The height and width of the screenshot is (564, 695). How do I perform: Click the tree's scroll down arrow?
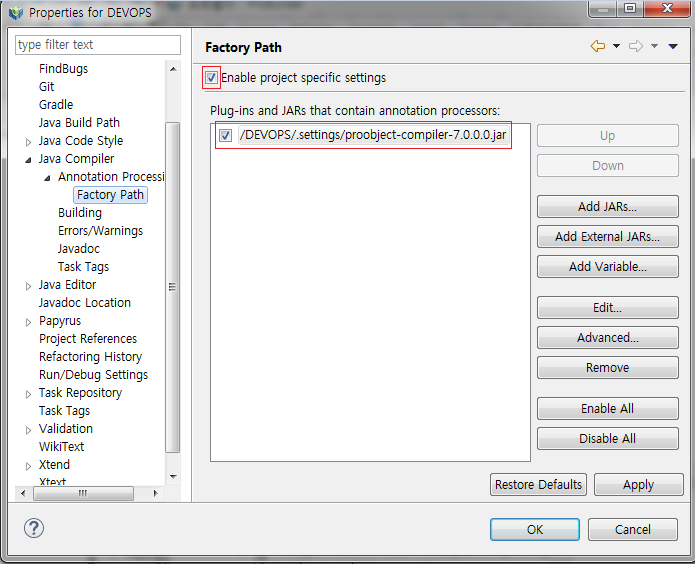173,477
